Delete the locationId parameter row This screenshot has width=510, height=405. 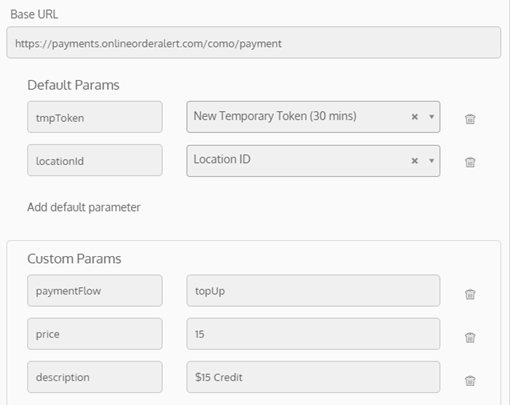point(470,162)
